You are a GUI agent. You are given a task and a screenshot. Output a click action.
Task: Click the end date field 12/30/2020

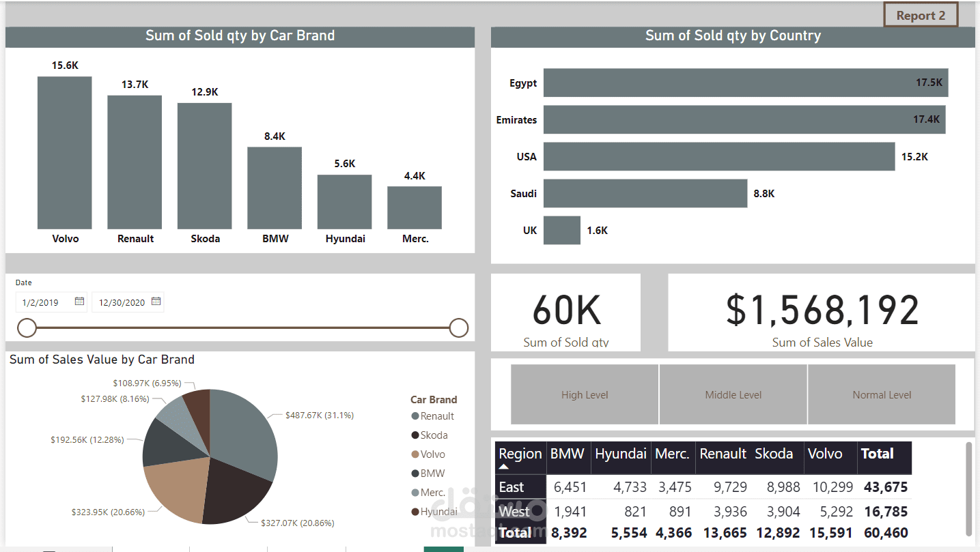coord(128,302)
